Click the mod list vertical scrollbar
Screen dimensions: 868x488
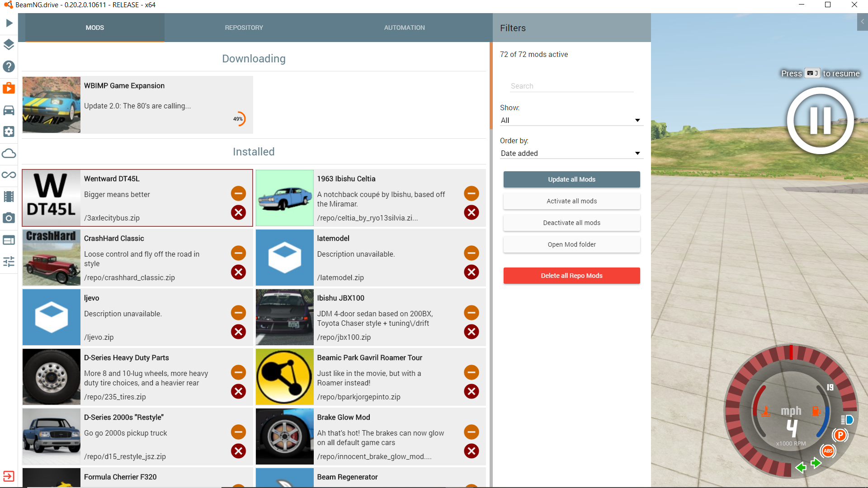[491, 86]
